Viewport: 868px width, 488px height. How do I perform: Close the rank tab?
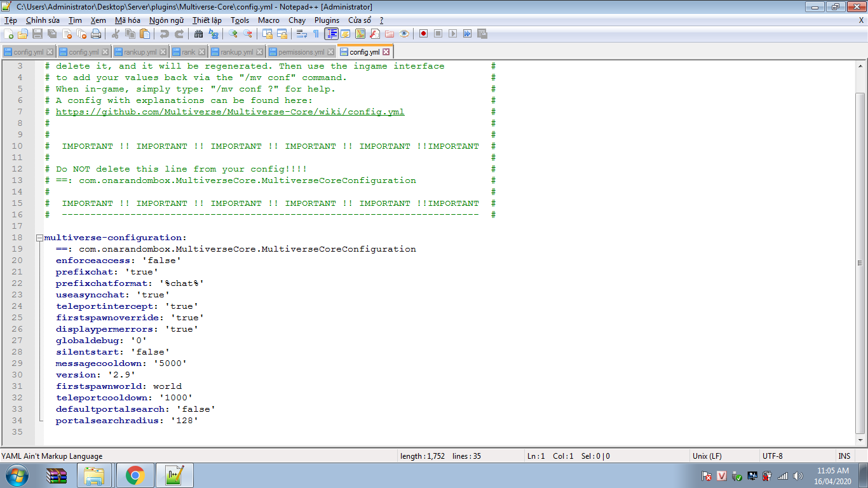click(202, 52)
